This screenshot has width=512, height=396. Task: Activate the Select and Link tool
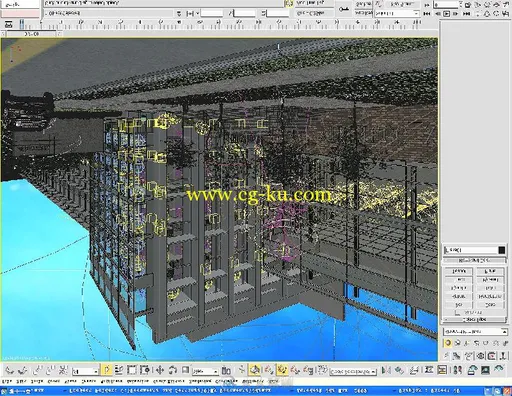[38, 370]
